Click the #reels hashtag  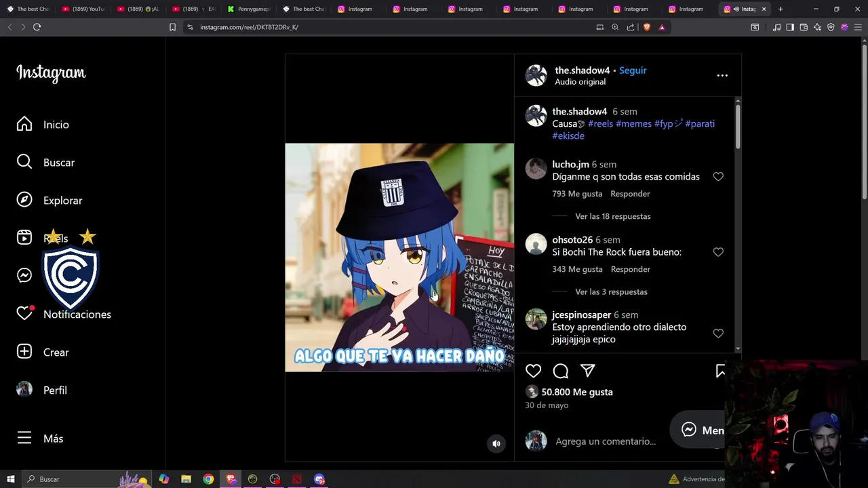coord(600,124)
